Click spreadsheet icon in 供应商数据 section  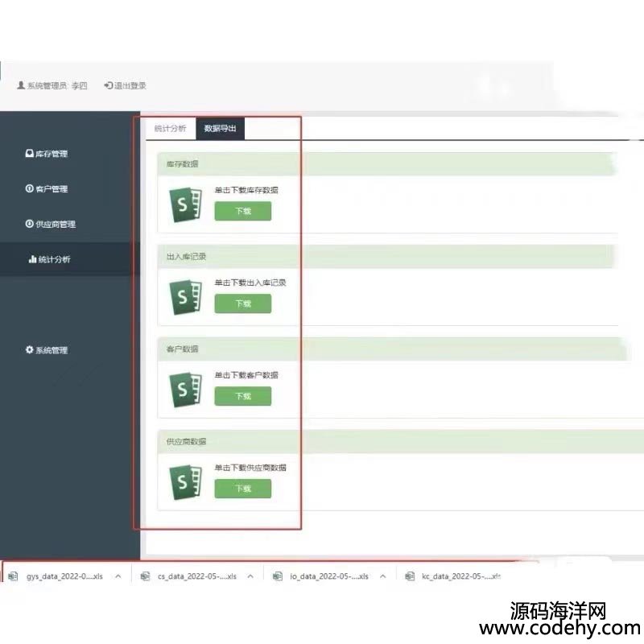tap(184, 482)
